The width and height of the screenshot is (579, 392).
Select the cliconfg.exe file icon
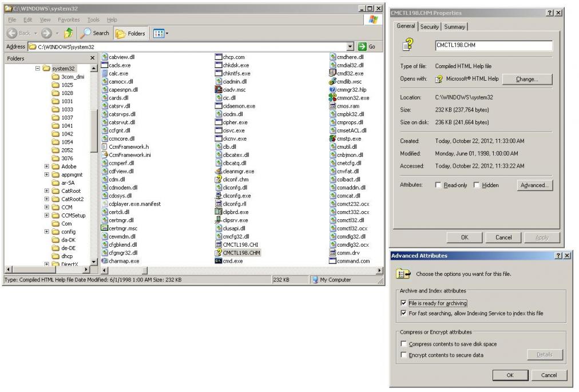[x=218, y=196]
